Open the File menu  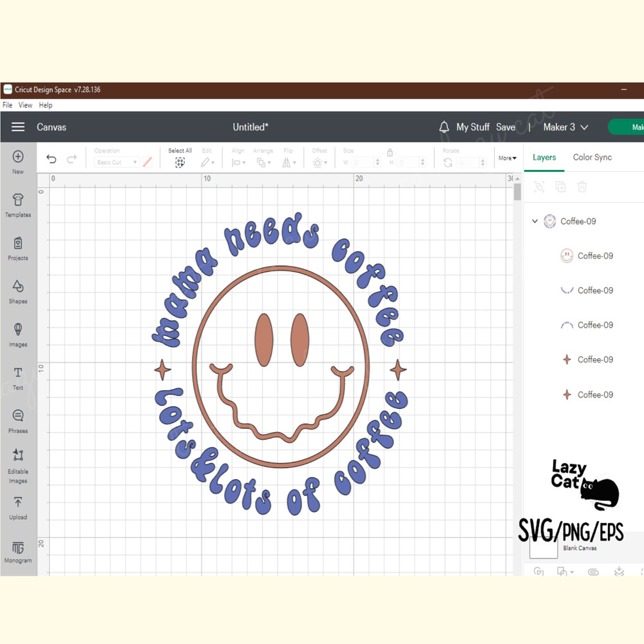coord(6,105)
